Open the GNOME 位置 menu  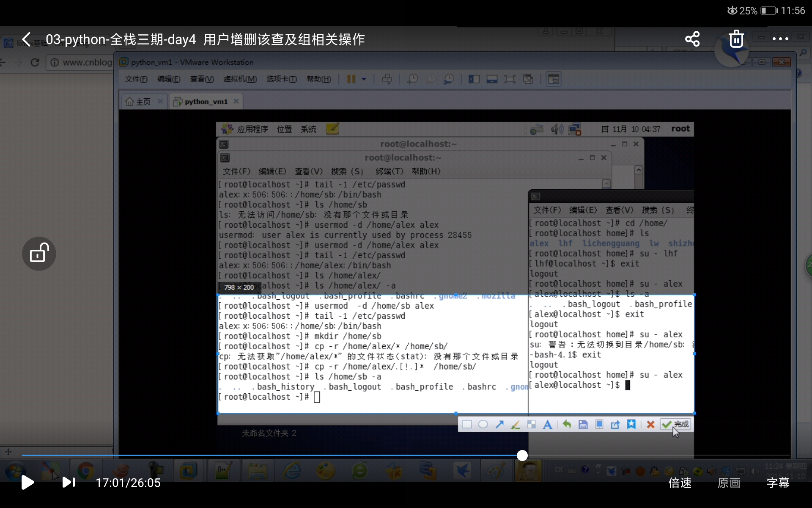pos(284,129)
